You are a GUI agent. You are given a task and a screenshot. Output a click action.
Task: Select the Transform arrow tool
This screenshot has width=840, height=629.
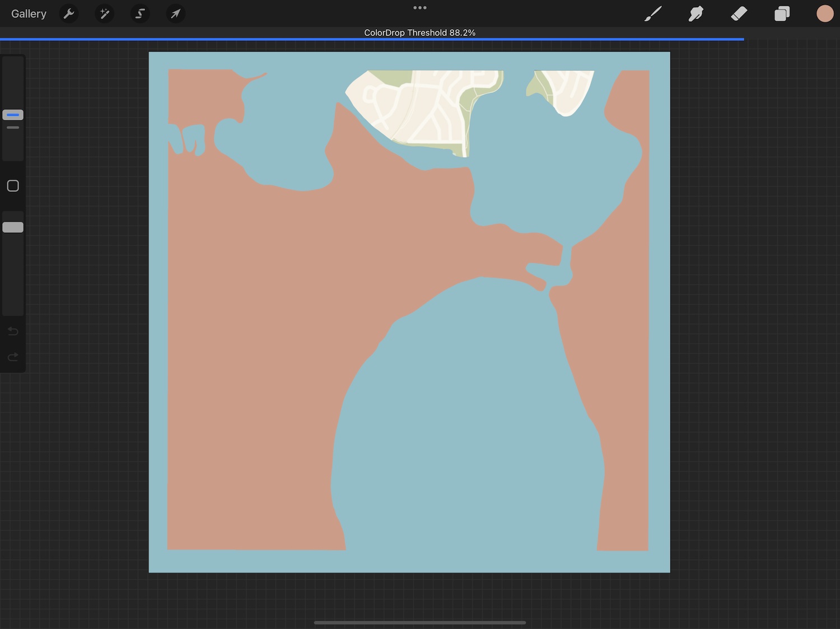coord(175,13)
